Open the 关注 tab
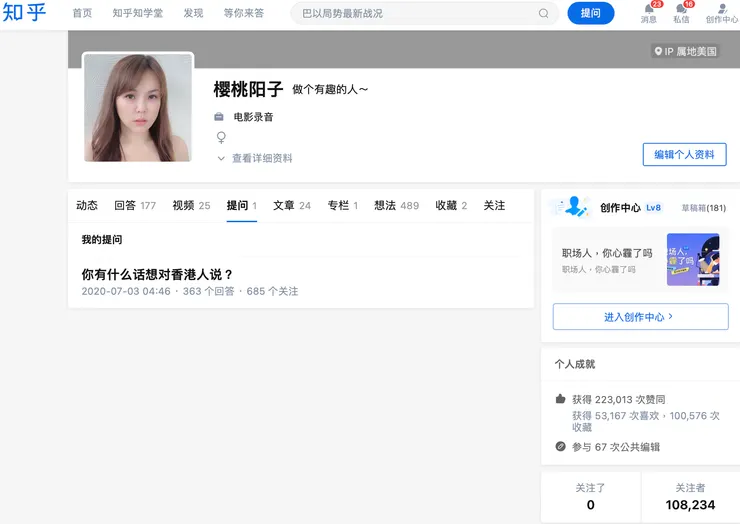This screenshot has height=524, width=740. pos(494,205)
